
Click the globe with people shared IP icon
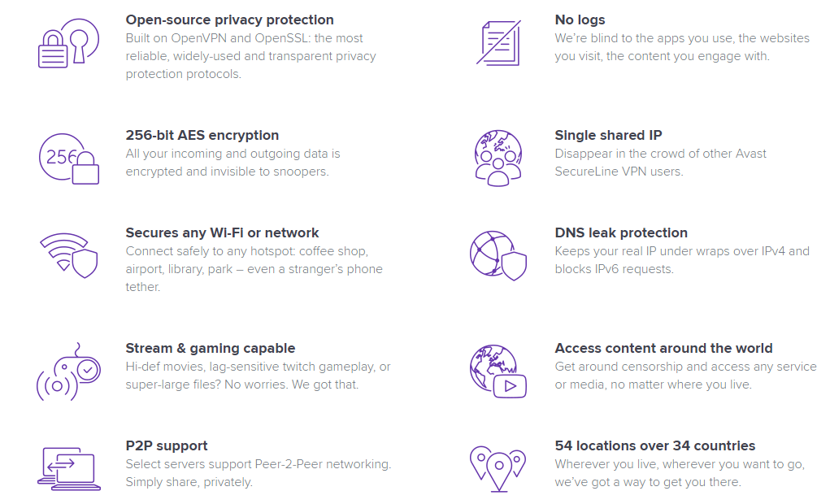498,159
